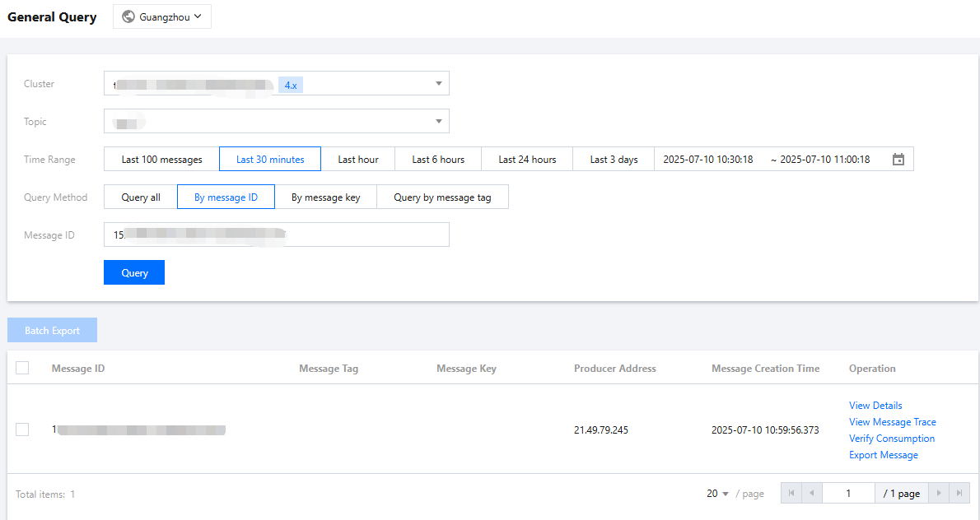This screenshot has width=980, height=520.
Task: Choose Last 100 messages range
Action: (161, 160)
